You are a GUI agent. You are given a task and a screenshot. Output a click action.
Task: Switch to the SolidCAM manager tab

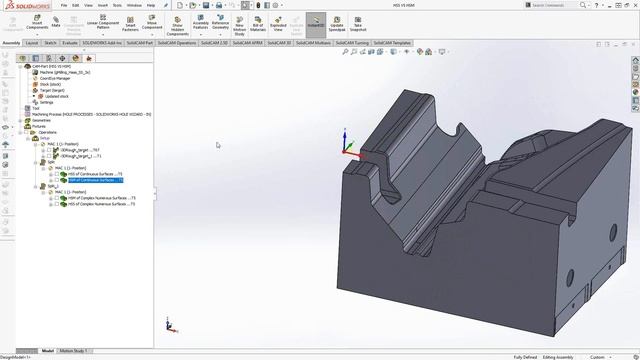[x=89, y=58]
